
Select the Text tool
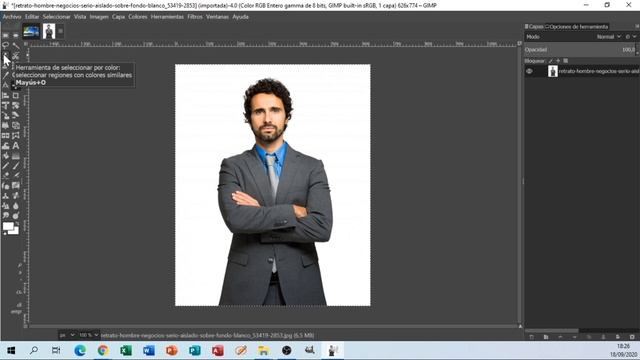[x=16, y=146]
